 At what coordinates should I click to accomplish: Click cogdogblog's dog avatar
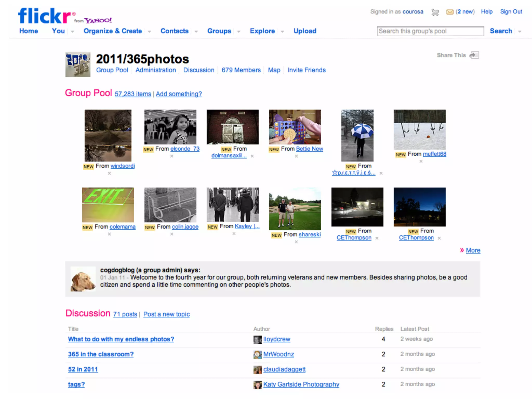83,279
